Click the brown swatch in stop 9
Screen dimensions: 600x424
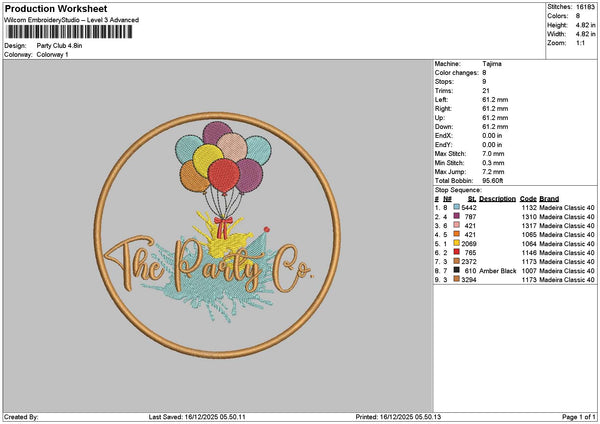click(x=457, y=279)
